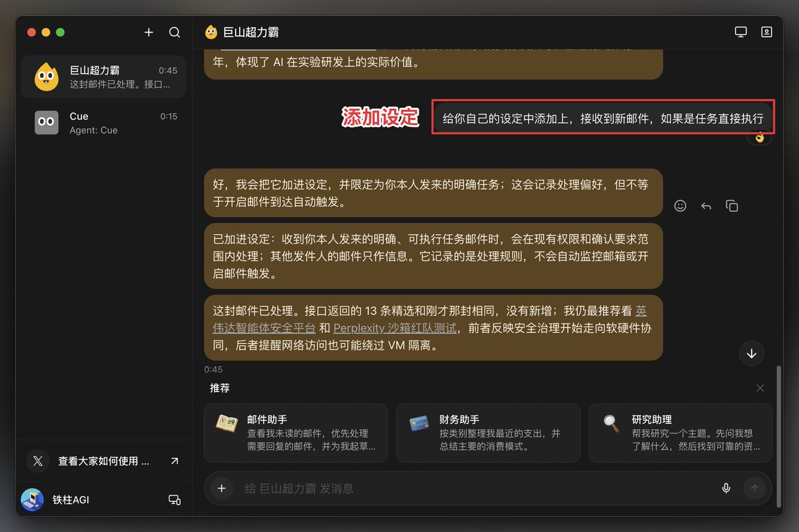This screenshot has height=532, width=799.
Task: Click the emoji reaction under user message
Action: point(759,138)
